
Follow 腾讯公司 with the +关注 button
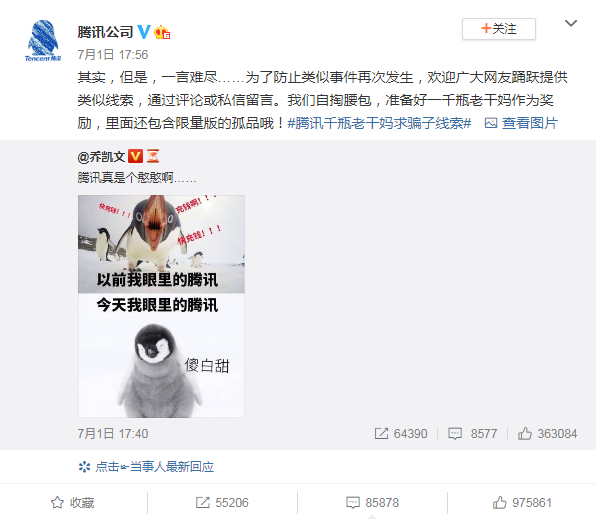[x=499, y=29]
